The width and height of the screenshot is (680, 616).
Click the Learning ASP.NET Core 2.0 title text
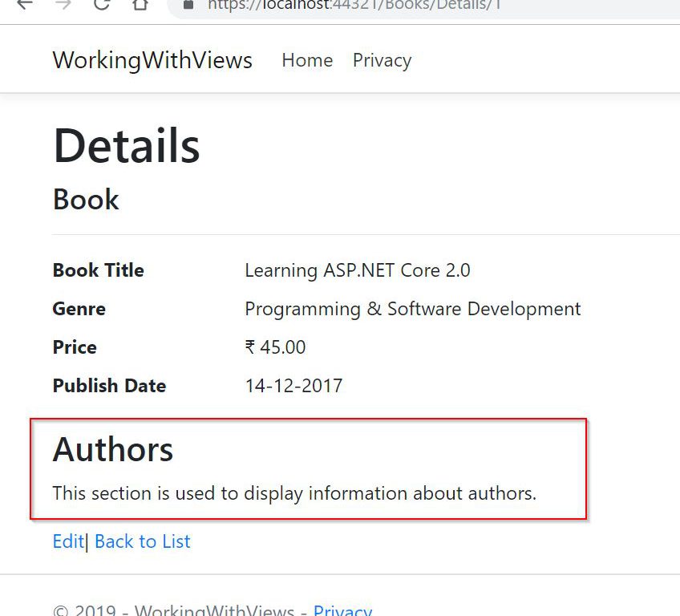[357, 270]
